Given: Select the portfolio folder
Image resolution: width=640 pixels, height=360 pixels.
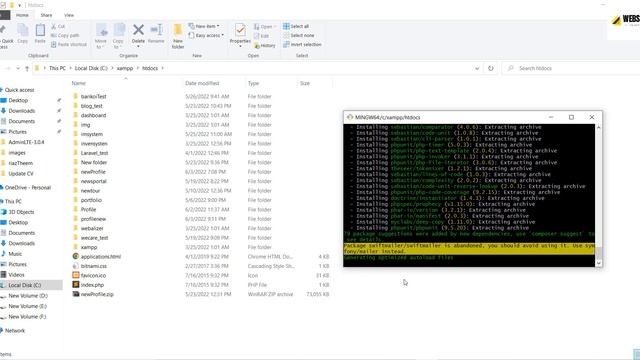Looking at the screenshot, I should coord(91,200).
